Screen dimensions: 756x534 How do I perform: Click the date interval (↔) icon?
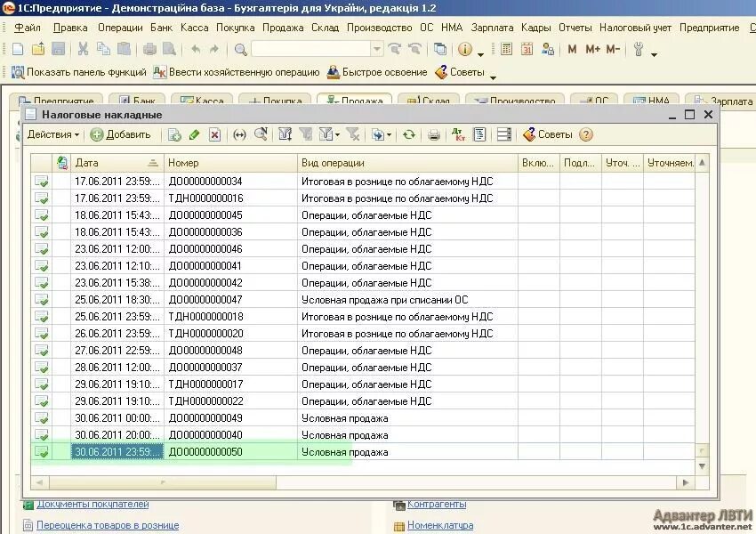coord(239,134)
